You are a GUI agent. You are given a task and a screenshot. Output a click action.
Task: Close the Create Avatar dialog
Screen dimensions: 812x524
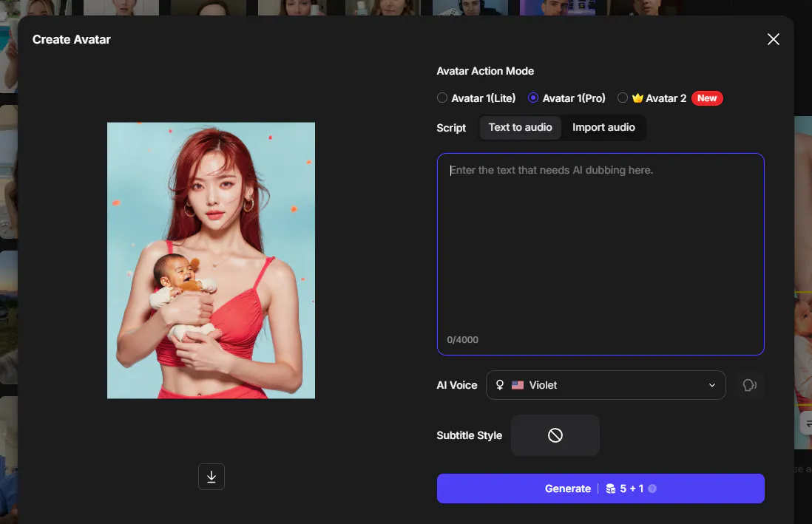[x=773, y=39]
